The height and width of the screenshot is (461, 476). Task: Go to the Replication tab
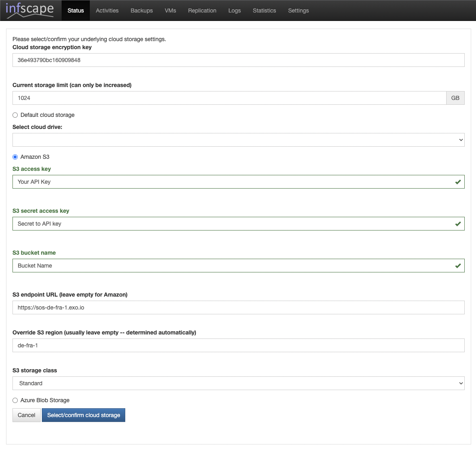coord(202,10)
